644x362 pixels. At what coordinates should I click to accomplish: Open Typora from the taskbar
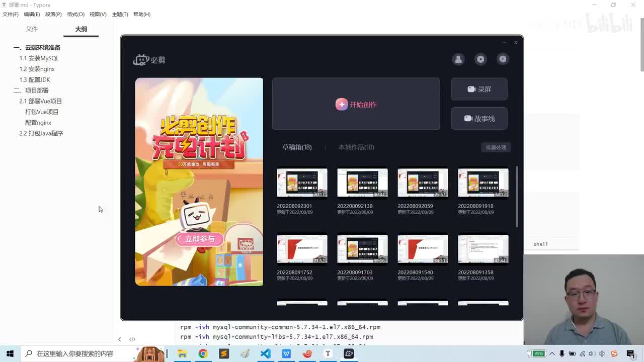(328, 353)
